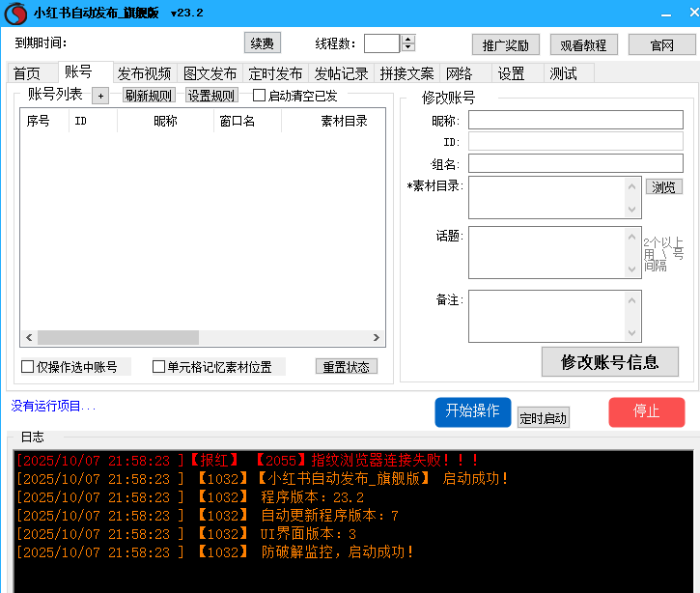Image resolution: width=700 pixels, height=593 pixels.
Task: Open the 官网 official site button
Action: pyautogui.click(x=662, y=45)
